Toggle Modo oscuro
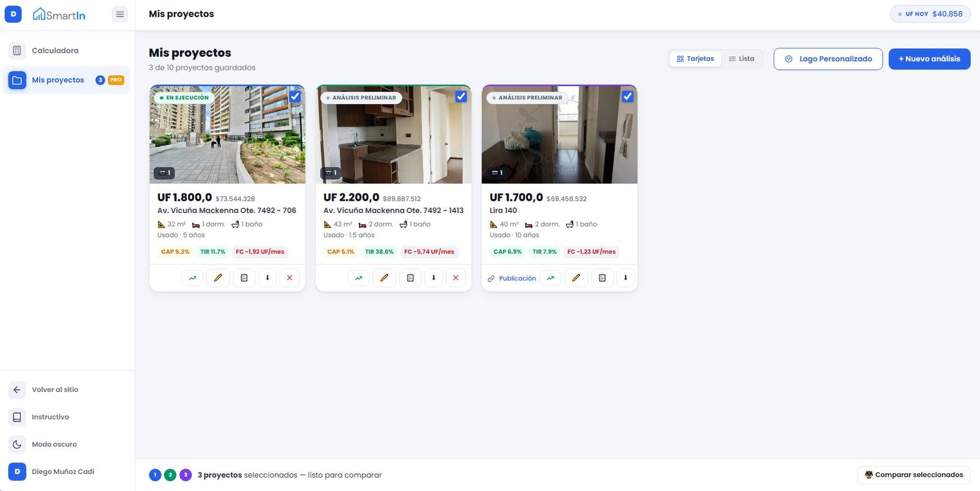Image resolution: width=980 pixels, height=491 pixels. point(66,445)
